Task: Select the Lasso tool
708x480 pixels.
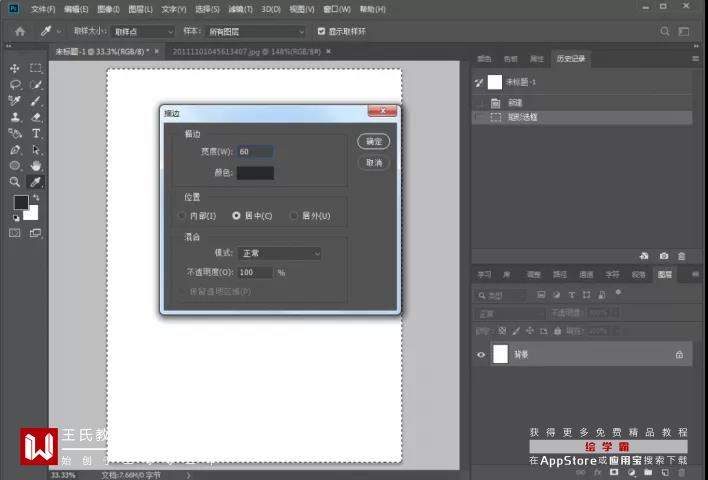Action: 14,84
